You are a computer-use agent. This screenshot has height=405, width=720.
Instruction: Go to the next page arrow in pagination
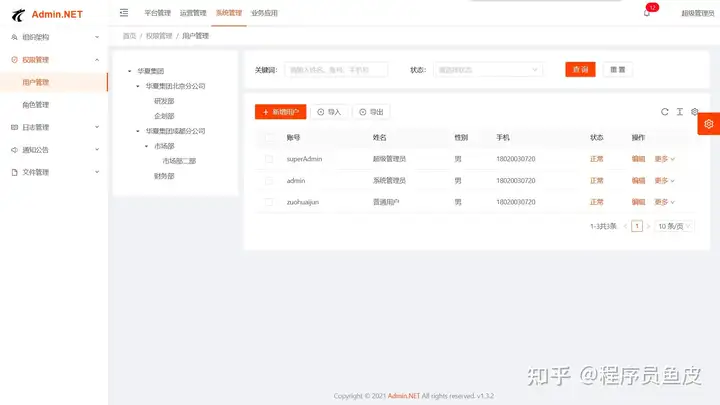(648, 226)
